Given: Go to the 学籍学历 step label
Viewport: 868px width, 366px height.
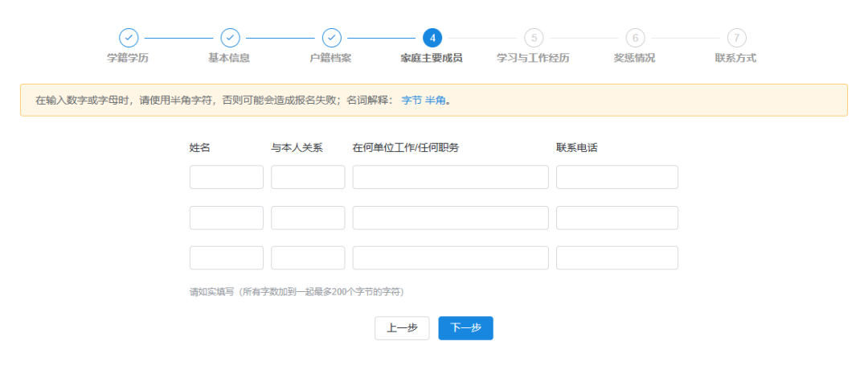Looking at the screenshot, I should coord(128,58).
